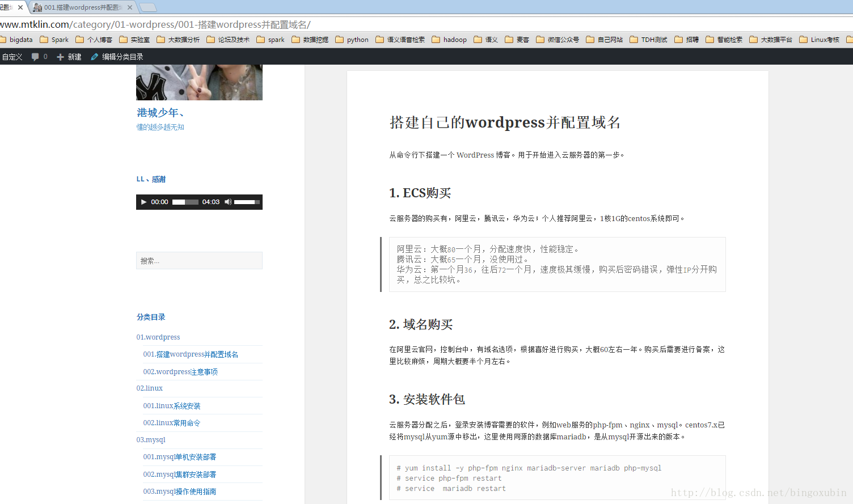Viewport: 853px width, 504px height.
Task: Click the plus icon next to 新建
Action: pyautogui.click(x=59, y=56)
